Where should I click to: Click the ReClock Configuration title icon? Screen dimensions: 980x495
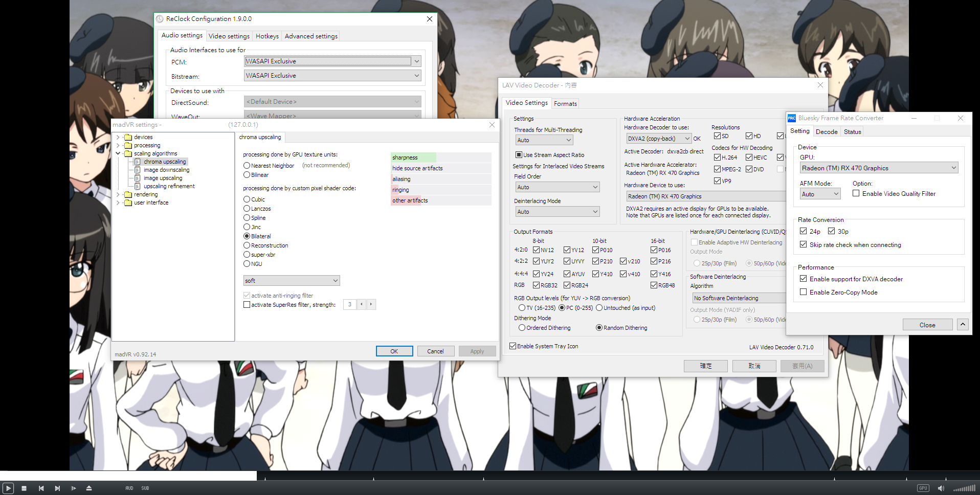click(x=160, y=19)
